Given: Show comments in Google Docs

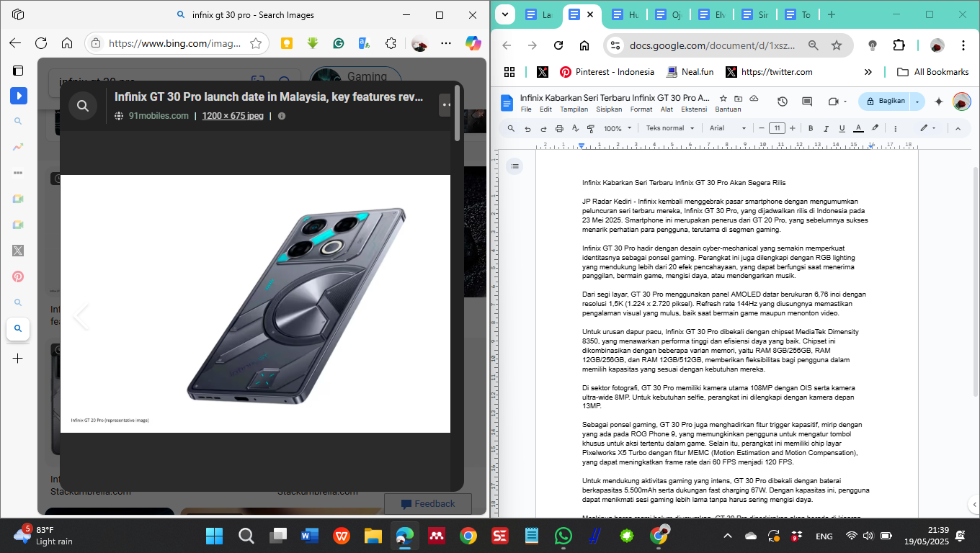Looking at the screenshot, I should pyautogui.click(x=807, y=102).
